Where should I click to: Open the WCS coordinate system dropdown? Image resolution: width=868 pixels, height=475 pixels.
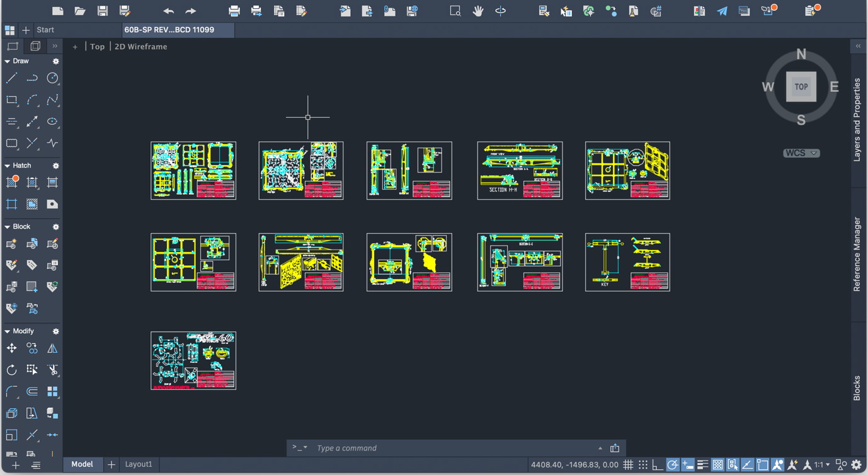801,153
